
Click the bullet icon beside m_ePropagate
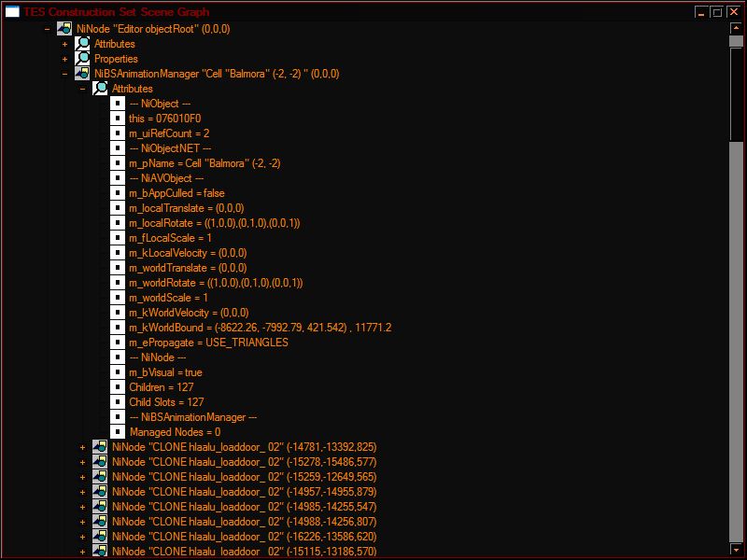[x=118, y=343]
